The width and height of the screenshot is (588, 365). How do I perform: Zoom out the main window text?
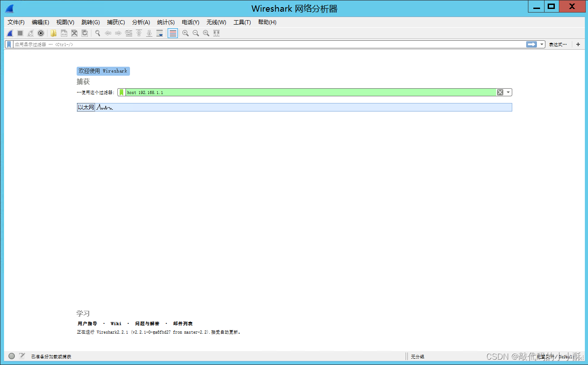click(x=196, y=33)
